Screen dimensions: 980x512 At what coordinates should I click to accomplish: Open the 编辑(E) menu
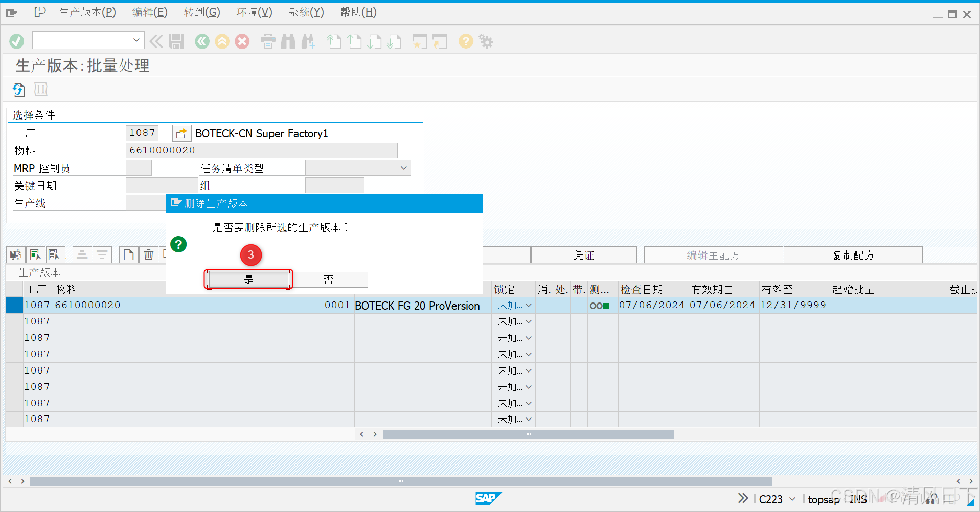pos(150,12)
